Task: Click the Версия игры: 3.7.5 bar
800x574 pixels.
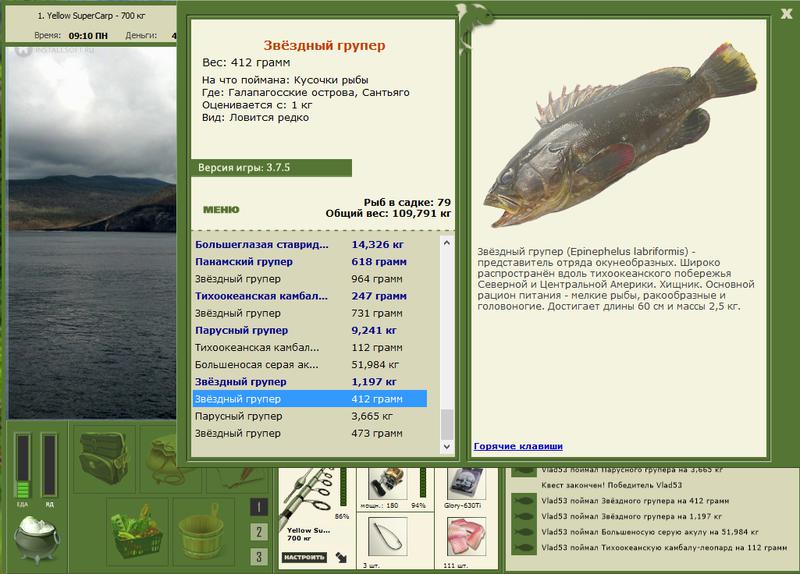Action: (271, 168)
